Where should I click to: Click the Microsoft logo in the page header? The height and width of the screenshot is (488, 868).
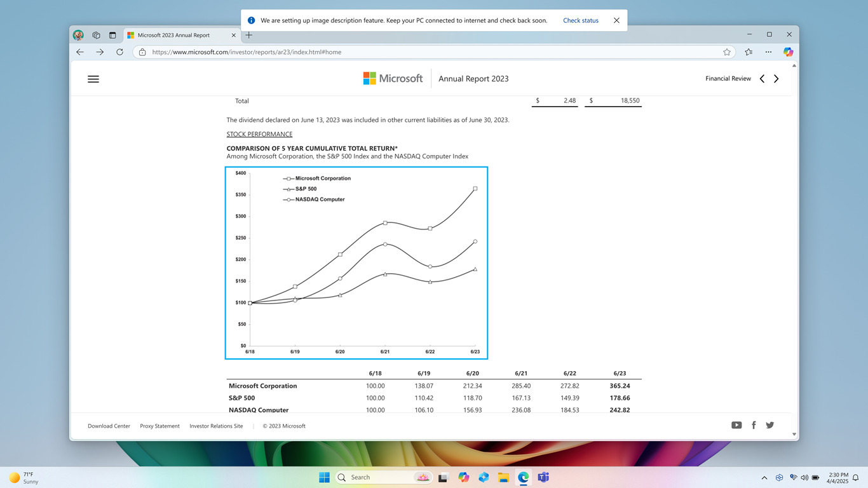(393, 78)
